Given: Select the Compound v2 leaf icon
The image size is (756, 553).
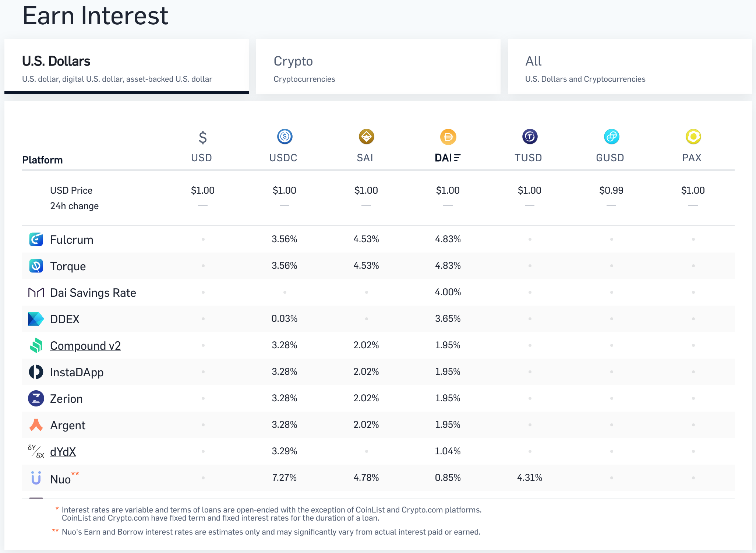Looking at the screenshot, I should 36,345.
